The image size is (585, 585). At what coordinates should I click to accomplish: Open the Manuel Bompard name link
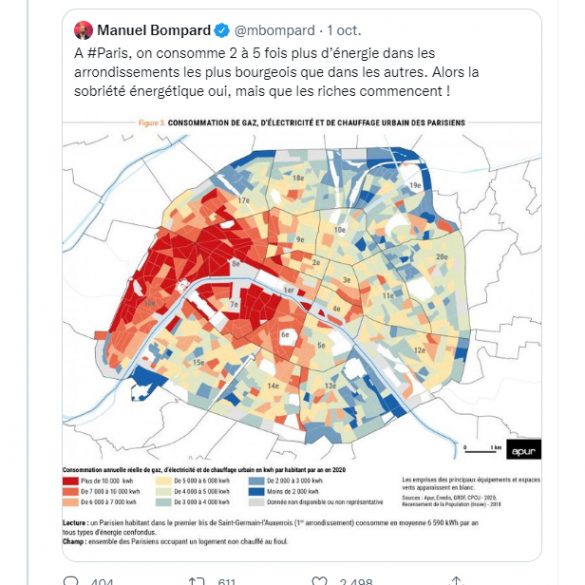(x=154, y=30)
